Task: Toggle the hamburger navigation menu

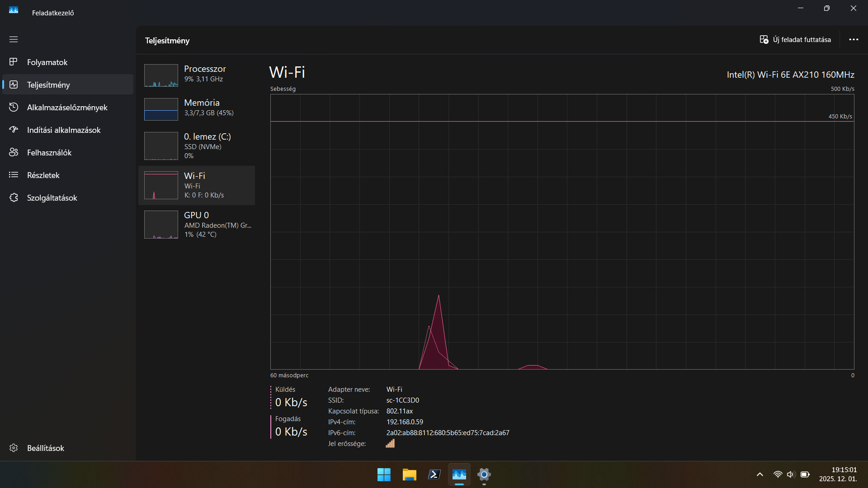Action: point(14,39)
